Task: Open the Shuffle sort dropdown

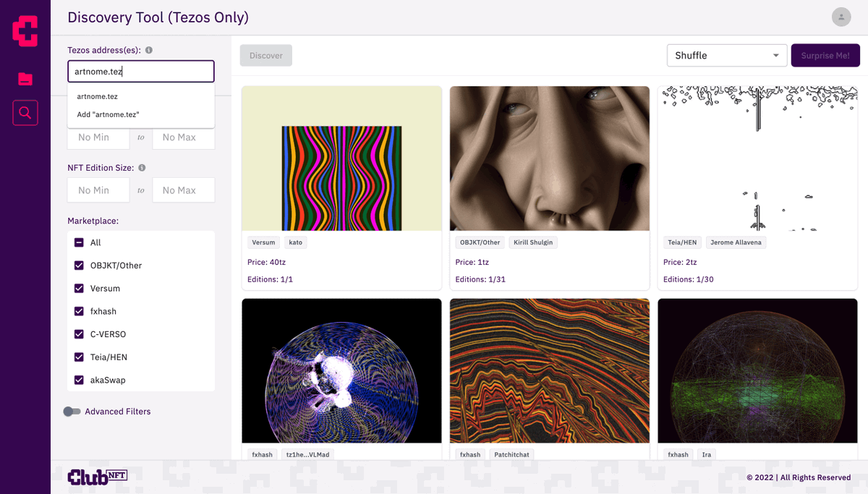Action: (x=726, y=56)
